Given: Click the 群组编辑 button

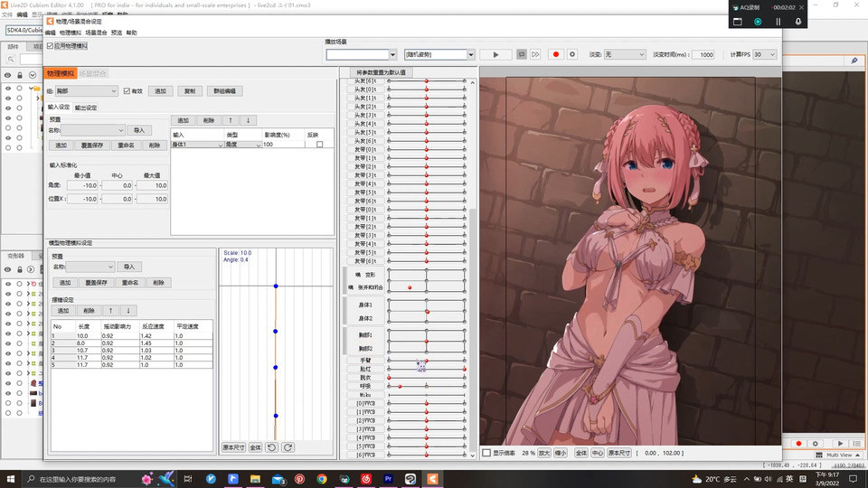Looking at the screenshot, I should [223, 91].
